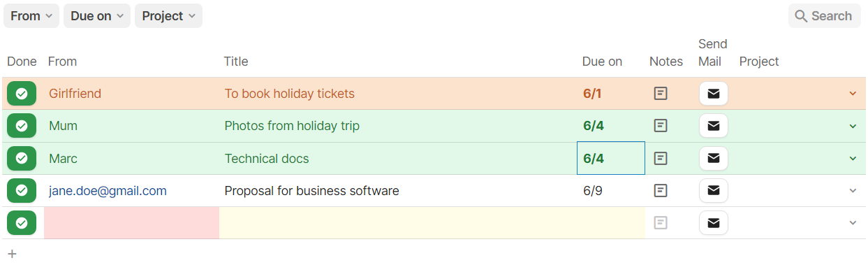The height and width of the screenshot is (272, 868).
Task: Open notes icon for Girlfriend row
Action: [661, 94]
